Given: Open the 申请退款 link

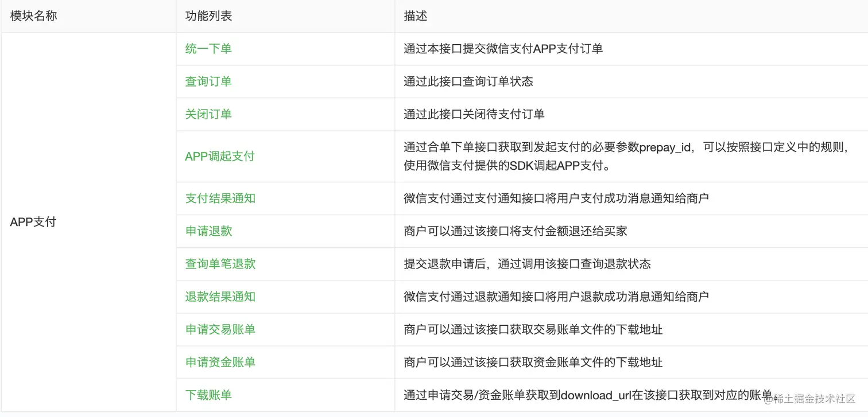Looking at the screenshot, I should pyautogui.click(x=208, y=231).
